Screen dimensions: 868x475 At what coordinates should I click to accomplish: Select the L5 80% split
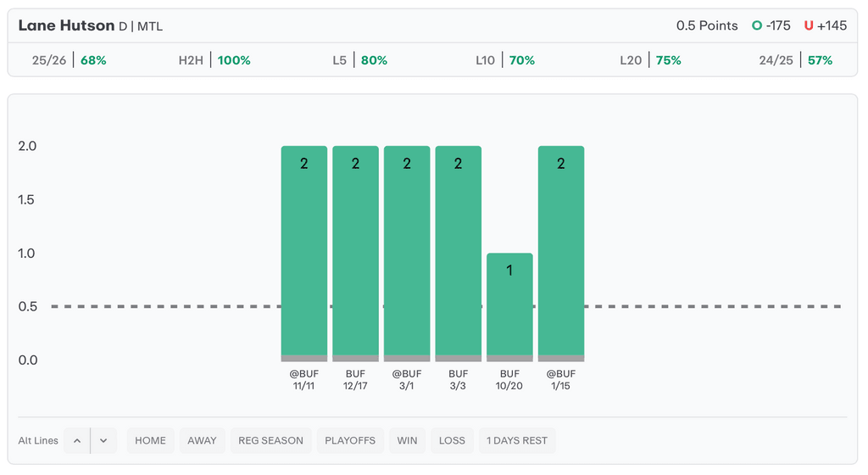(x=359, y=60)
